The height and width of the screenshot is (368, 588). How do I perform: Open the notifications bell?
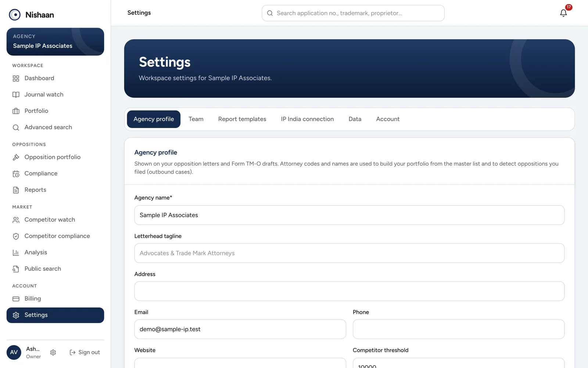[x=563, y=13]
